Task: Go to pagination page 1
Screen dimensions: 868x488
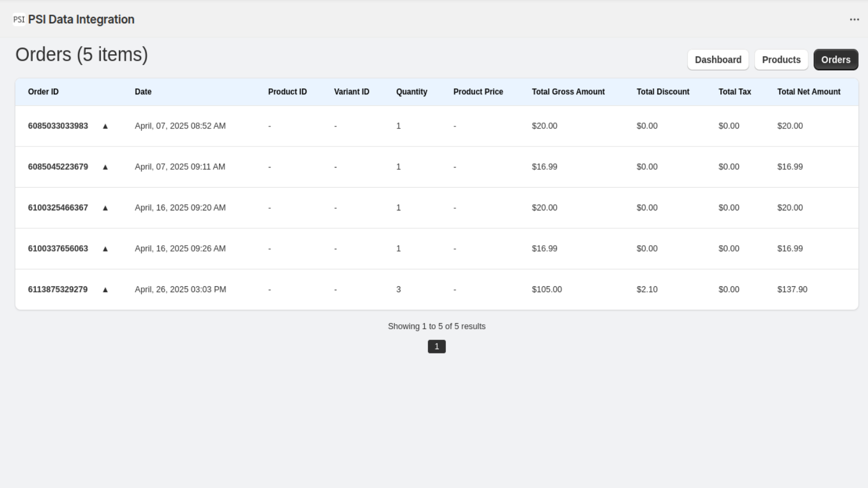Action: tap(437, 346)
